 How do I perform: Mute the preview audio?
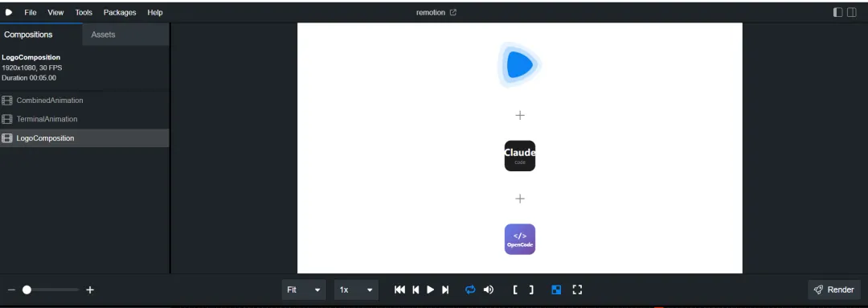pyautogui.click(x=489, y=290)
